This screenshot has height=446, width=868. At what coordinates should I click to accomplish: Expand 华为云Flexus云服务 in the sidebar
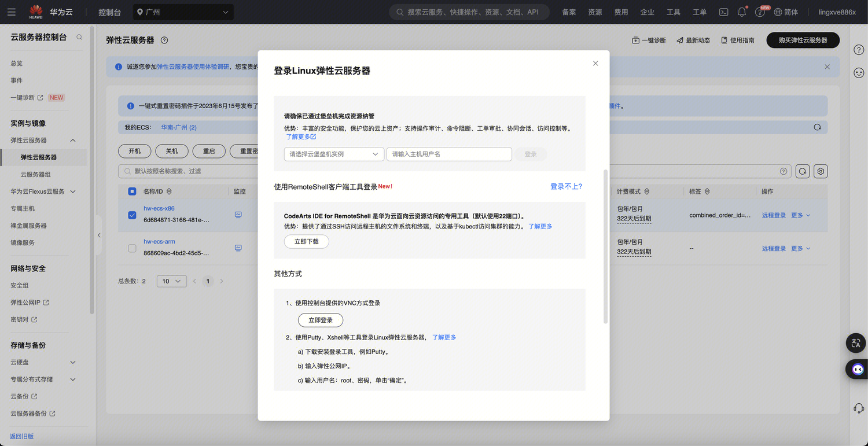pyautogui.click(x=73, y=191)
